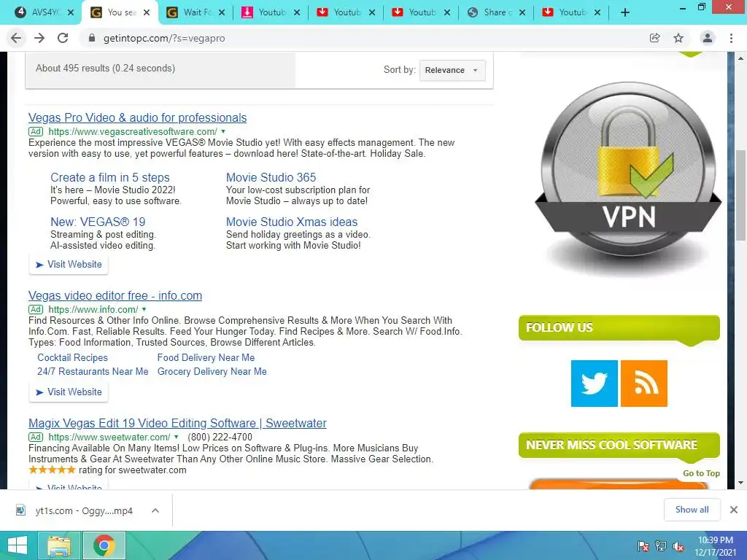Expand vegascreativesoftware.com ad URL arrow
747x560 pixels.
[223, 131]
